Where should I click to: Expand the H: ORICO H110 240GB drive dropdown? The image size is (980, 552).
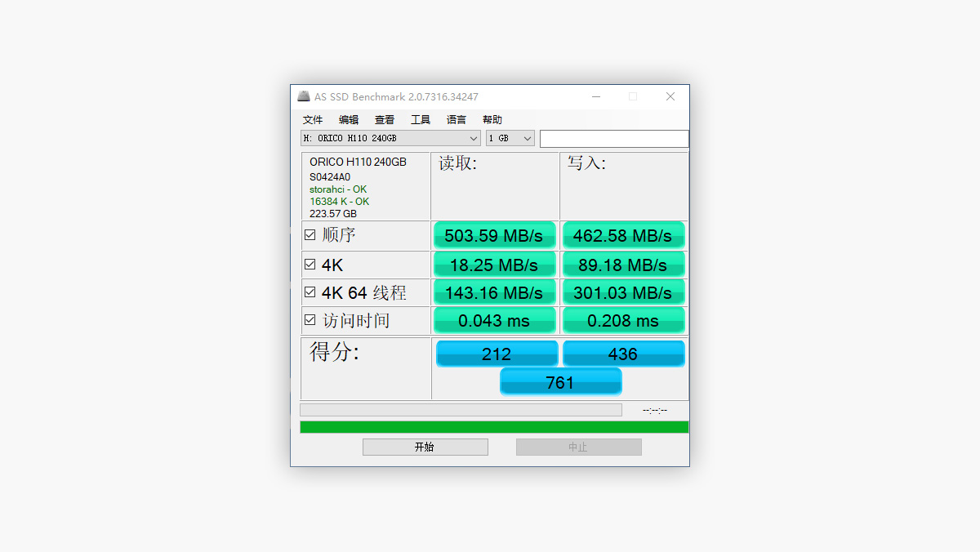(390, 139)
